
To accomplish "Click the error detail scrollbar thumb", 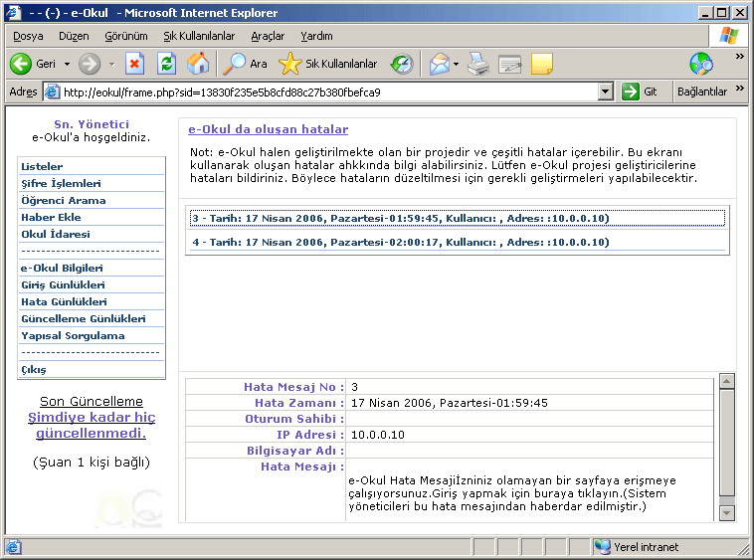I will [x=726, y=443].
